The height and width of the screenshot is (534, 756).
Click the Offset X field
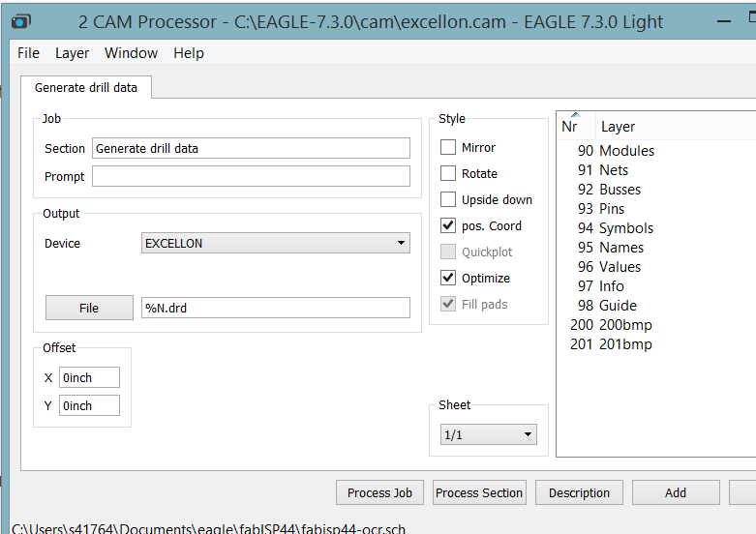click(89, 377)
